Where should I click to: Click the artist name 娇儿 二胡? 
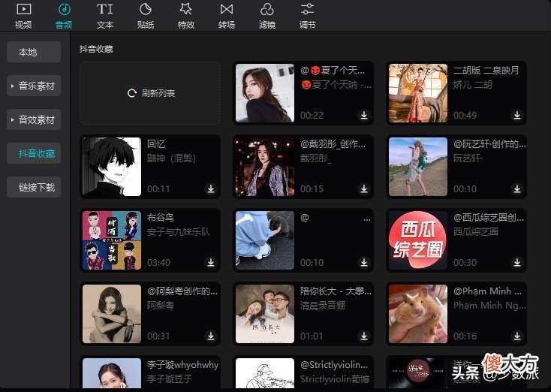click(x=473, y=85)
